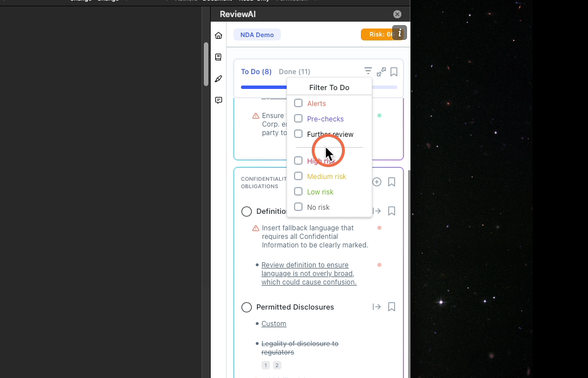This screenshot has width=588, height=378.
Task: Open the comments chat icon in sidebar
Action: tap(219, 100)
